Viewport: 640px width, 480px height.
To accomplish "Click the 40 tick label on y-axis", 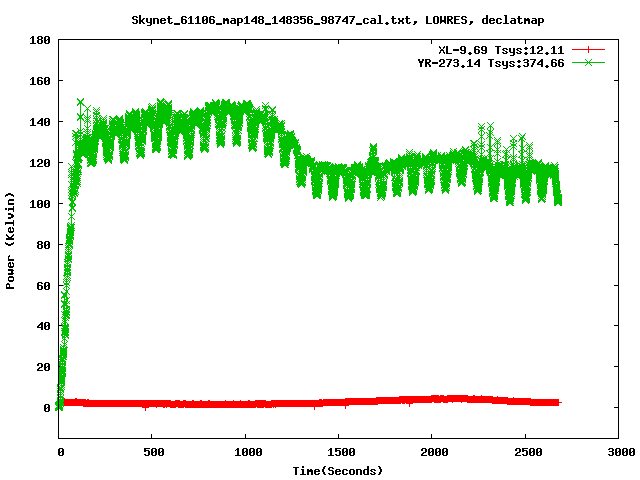I will tap(44, 326).
